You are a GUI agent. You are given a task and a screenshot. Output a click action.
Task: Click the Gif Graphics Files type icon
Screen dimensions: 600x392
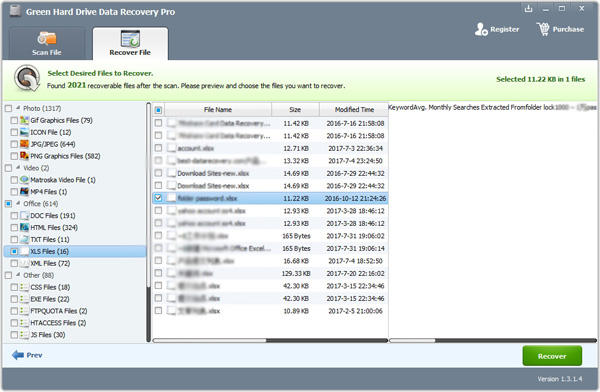[x=24, y=120]
